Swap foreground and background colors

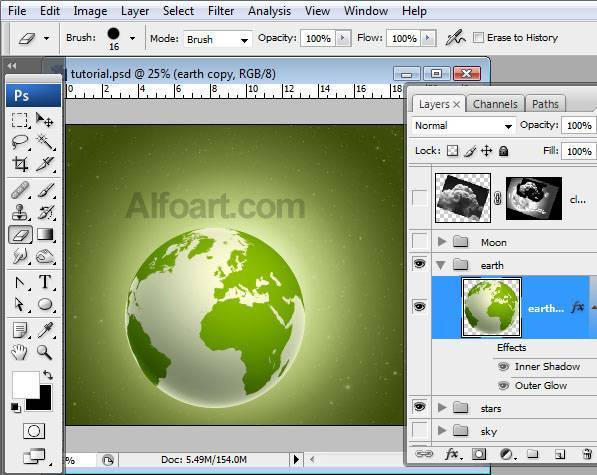point(48,375)
